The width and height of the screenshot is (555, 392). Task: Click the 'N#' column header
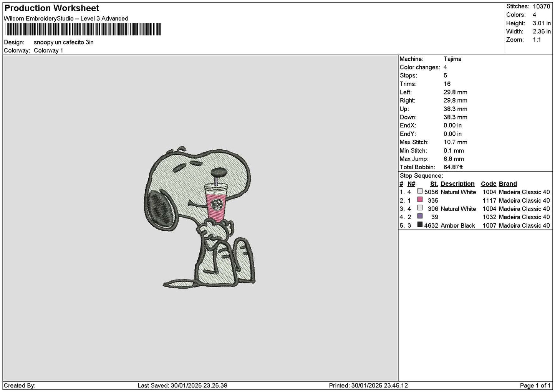click(411, 184)
